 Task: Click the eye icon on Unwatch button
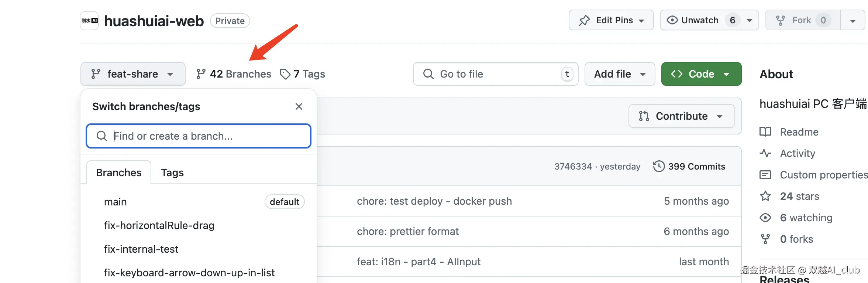[672, 20]
